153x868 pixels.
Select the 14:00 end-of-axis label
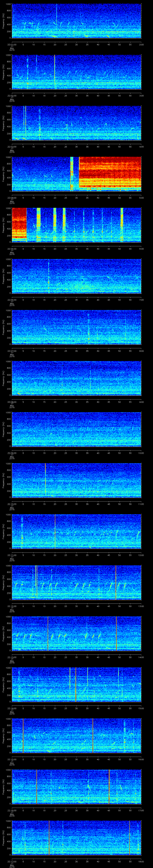[x=141, y=657]
